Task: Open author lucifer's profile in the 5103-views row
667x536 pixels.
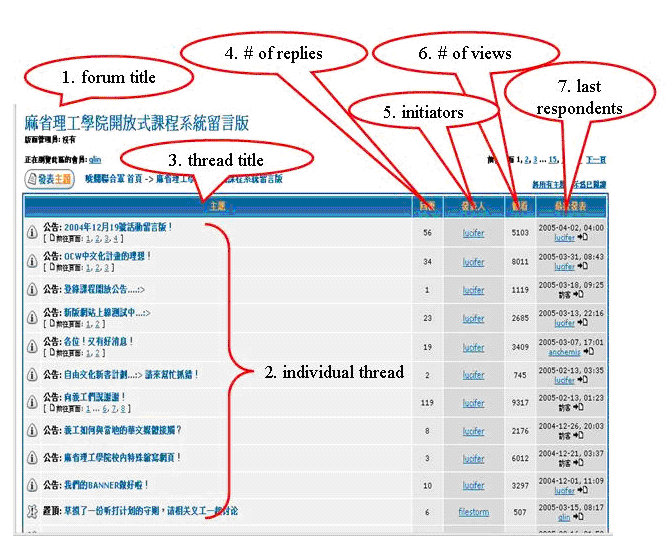Action: (473, 233)
